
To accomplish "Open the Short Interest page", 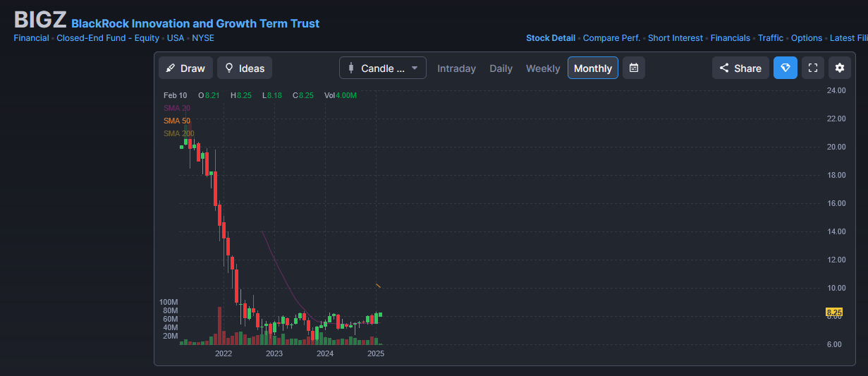I will point(676,38).
